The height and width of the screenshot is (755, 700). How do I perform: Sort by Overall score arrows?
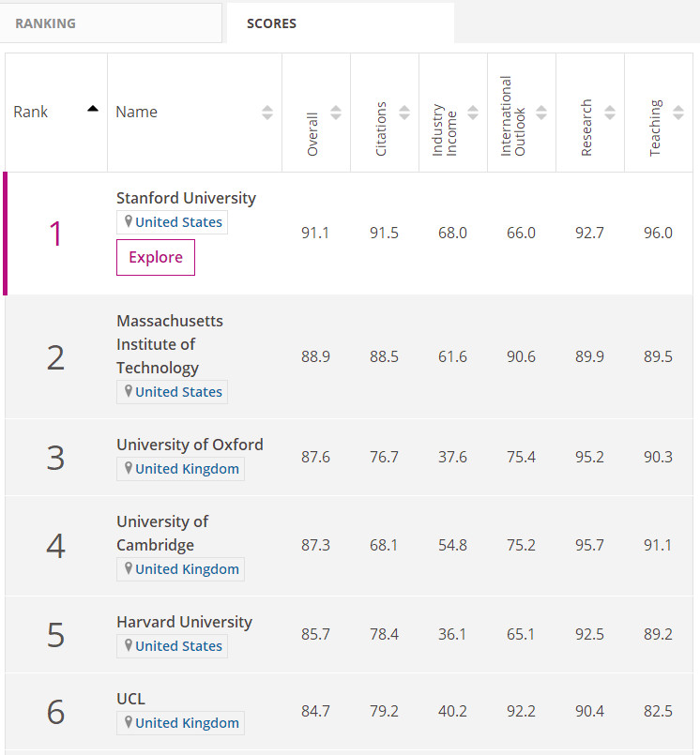coord(336,113)
